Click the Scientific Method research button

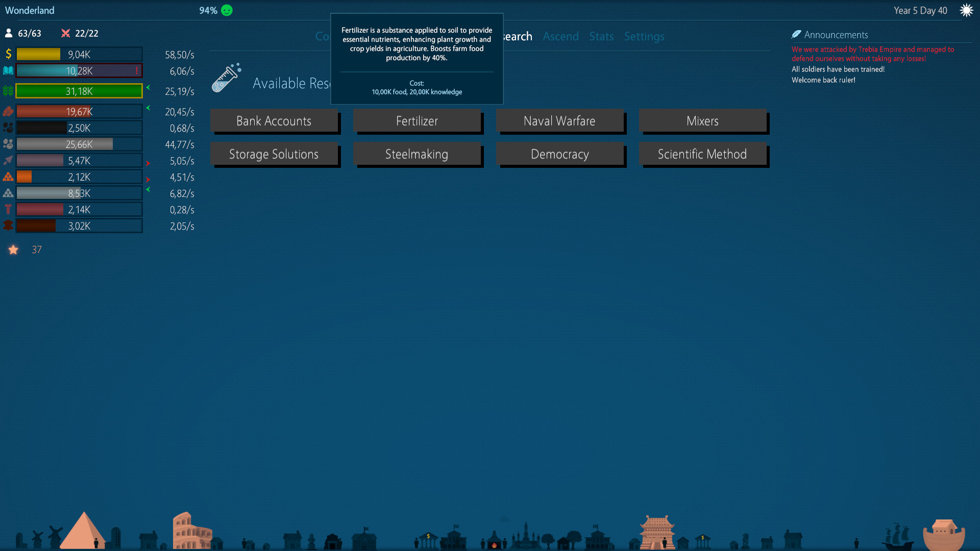pyautogui.click(x=702, y=154)
